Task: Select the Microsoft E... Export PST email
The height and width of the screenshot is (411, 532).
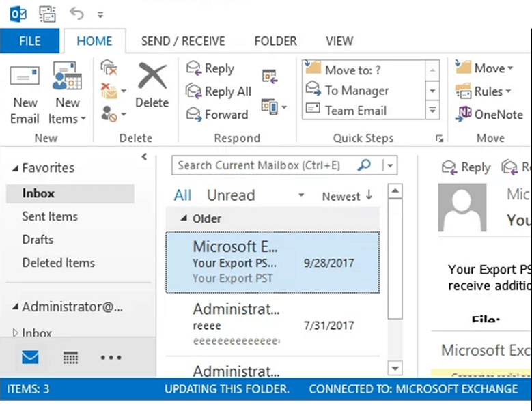Action: tap(272, 262)
